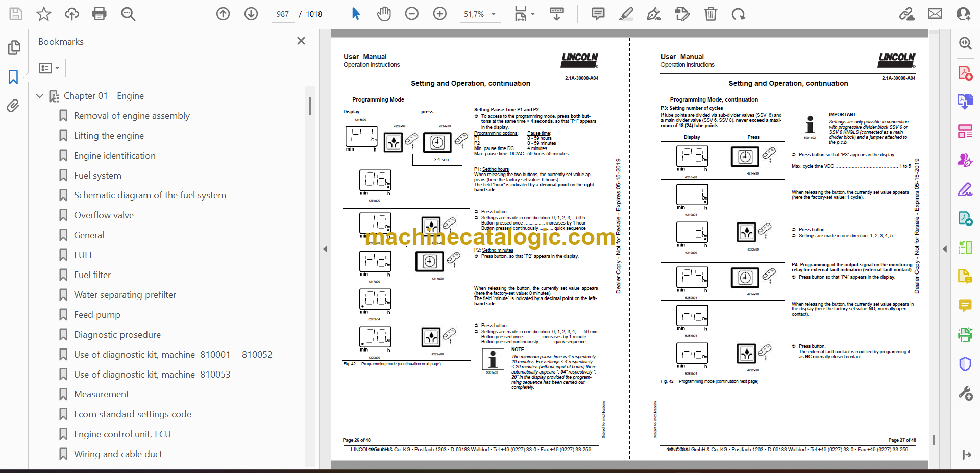Image resolution: width=980 pixels, height=473 pixels.
Task: Collapse left navigation pane arrow
Action: click(x=325, y=249)
